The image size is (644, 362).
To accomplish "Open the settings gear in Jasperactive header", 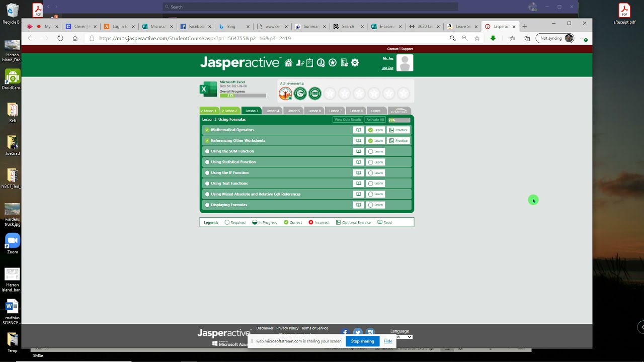I will [355, 63].
